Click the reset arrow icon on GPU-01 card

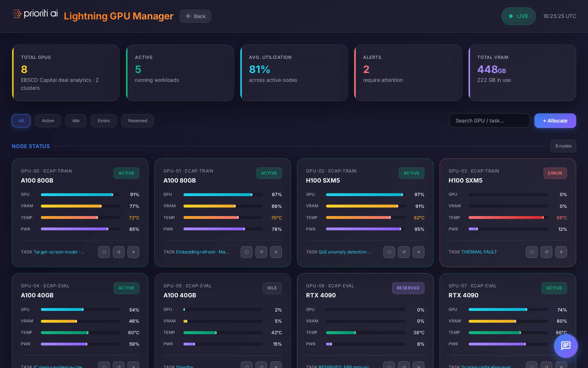(261, 252)
